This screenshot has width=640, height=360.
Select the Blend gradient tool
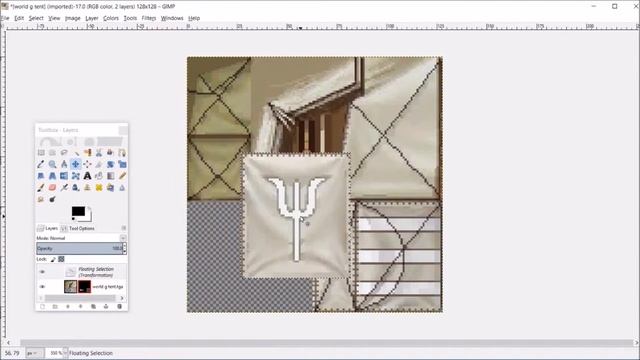click(x=110, y=176)
